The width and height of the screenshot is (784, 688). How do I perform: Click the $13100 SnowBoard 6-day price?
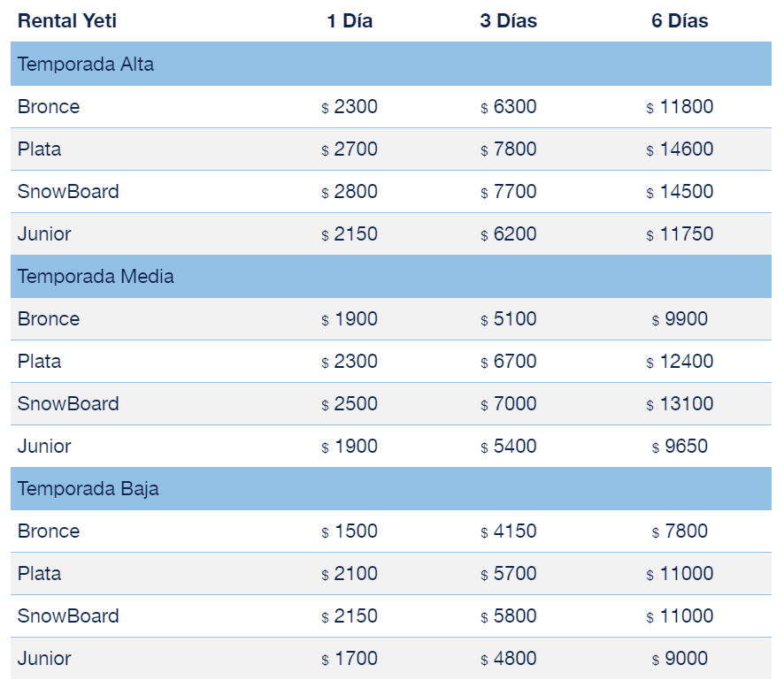680,404
